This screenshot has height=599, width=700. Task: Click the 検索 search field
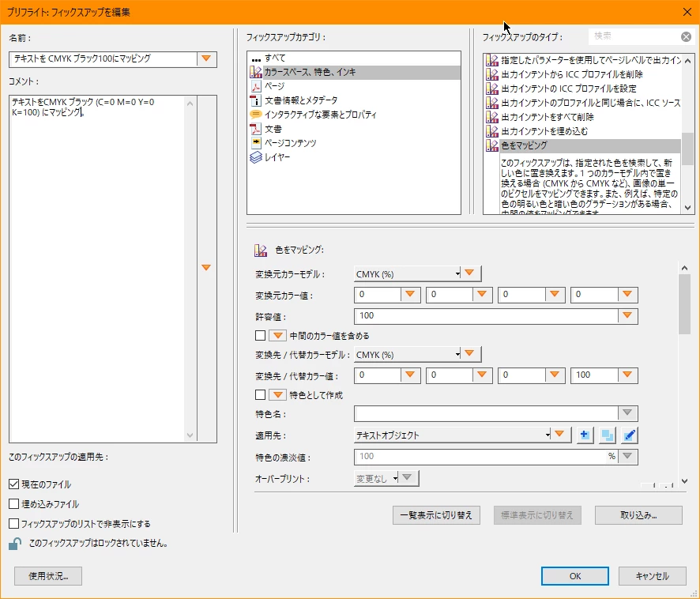tap(635, 36)
